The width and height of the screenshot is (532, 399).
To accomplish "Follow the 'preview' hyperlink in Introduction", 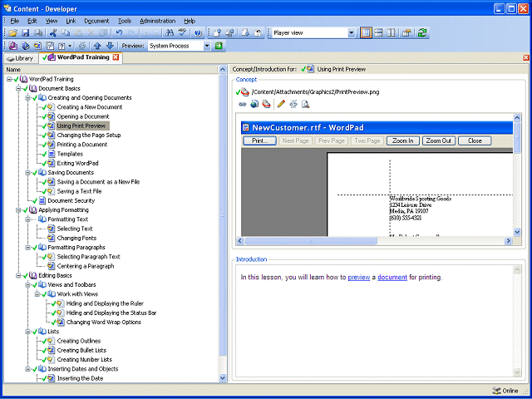I will 358,277.
